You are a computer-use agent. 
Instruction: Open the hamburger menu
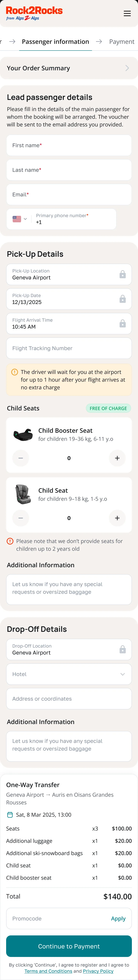click(x=127, y=13)
